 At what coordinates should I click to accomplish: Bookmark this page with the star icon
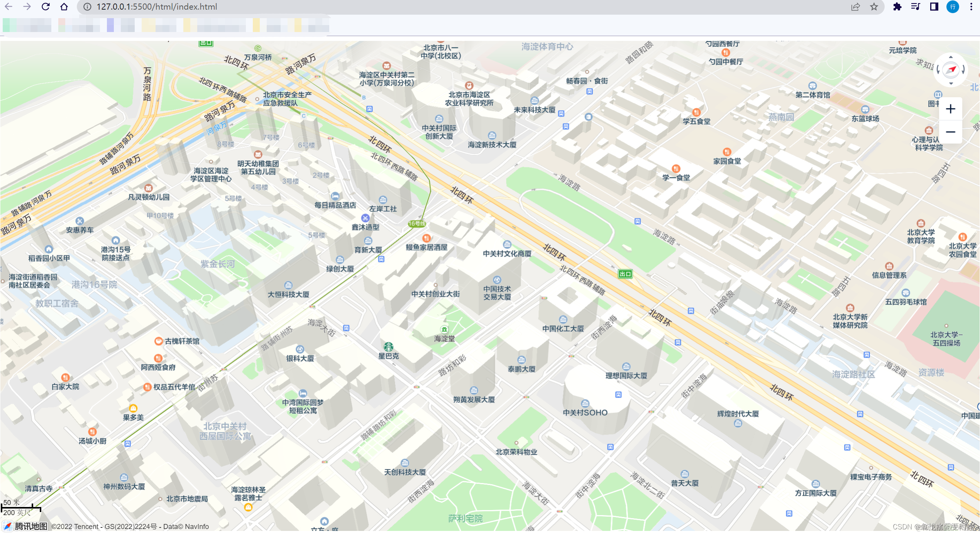click(x=874, y=7)
